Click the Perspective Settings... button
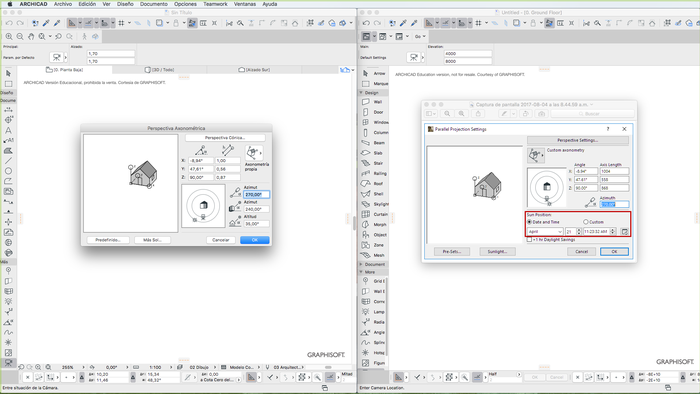This screenshot has width=700, height=394. tap(577, 140)
